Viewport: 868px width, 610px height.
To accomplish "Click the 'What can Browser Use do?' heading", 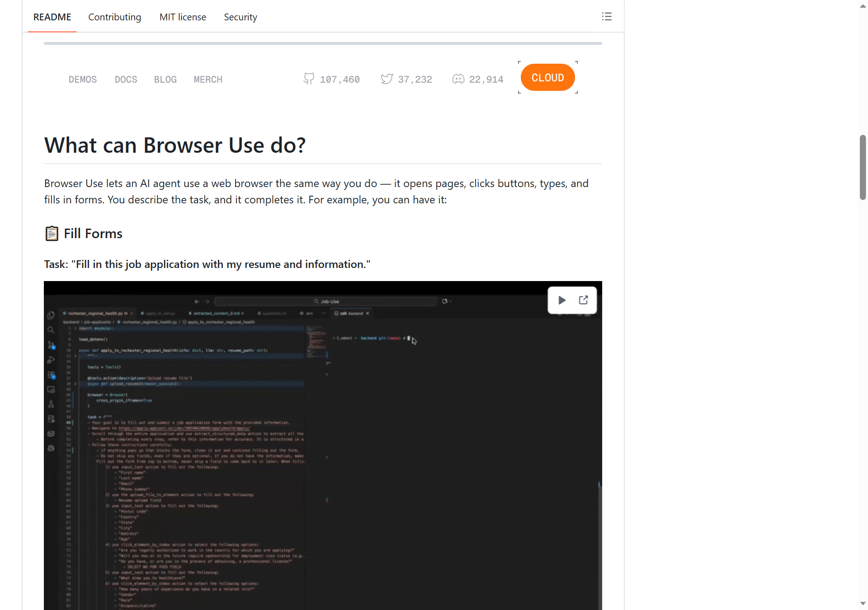I will (x=175, y=145).
